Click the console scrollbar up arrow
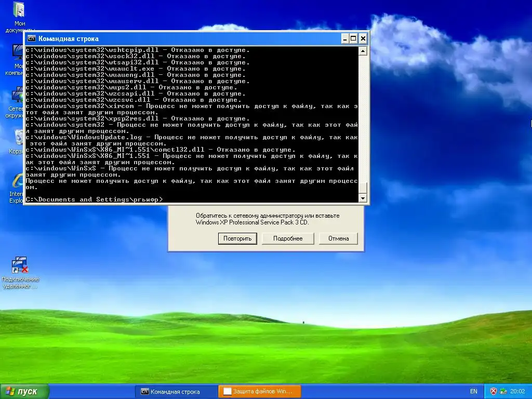 click(363, 51)
